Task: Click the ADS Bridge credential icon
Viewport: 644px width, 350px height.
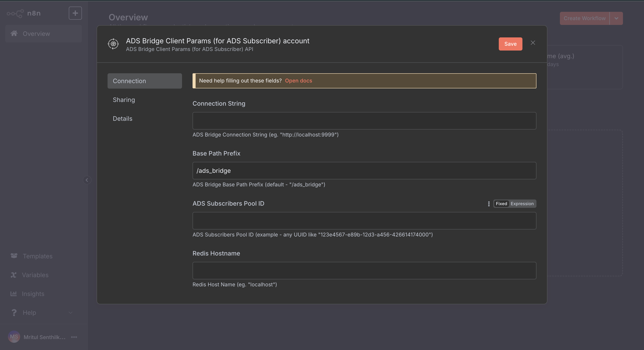Action: pyautogui.click(x=113, y=44)
